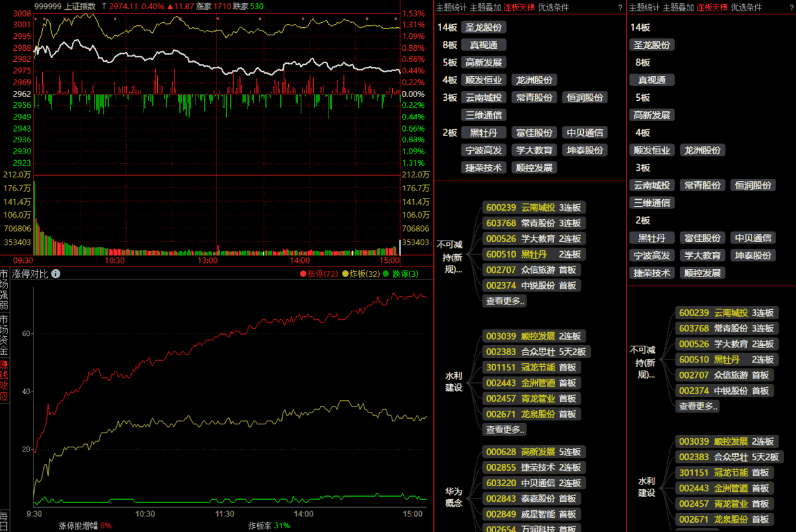This screenshot has height=532, width=796.
Task: Select 000526 学大教育 2连板 row in middle panel
Action: point(534,238)
